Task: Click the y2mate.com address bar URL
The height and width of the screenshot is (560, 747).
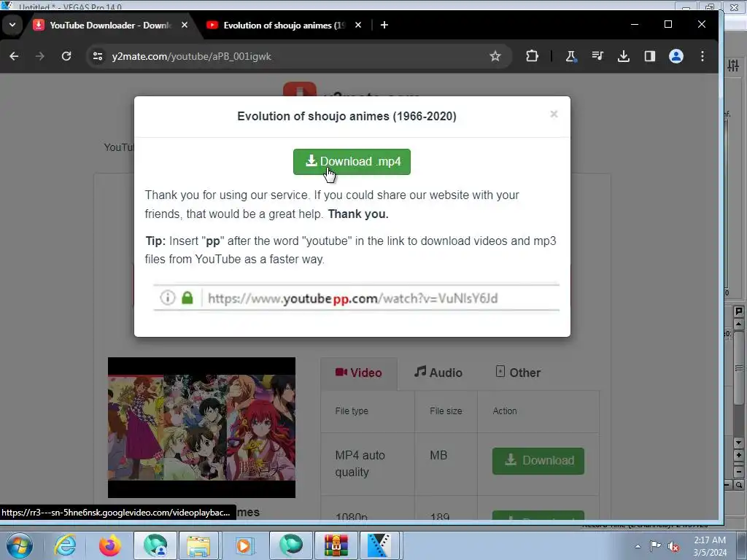Action: pos(192,56)
